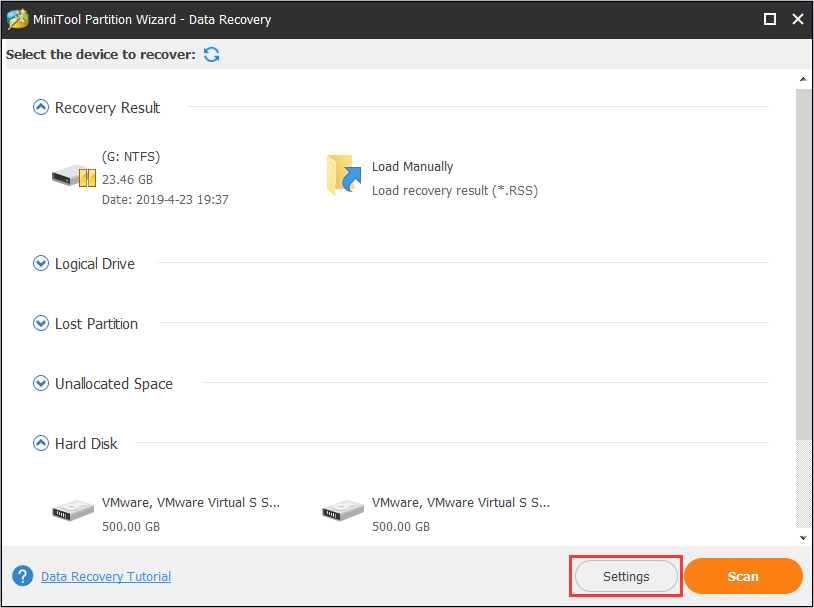Expand the Logical Drive section
814x608 pixels.
point(41,263)
